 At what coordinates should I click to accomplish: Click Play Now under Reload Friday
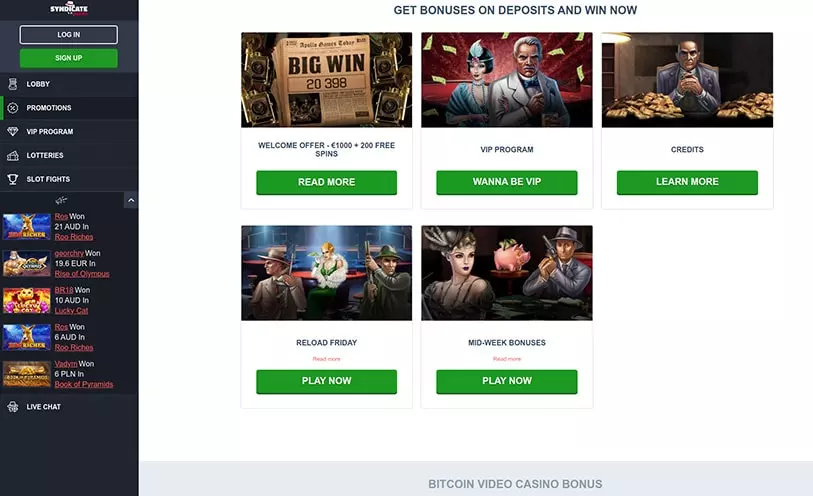(327, 381)
